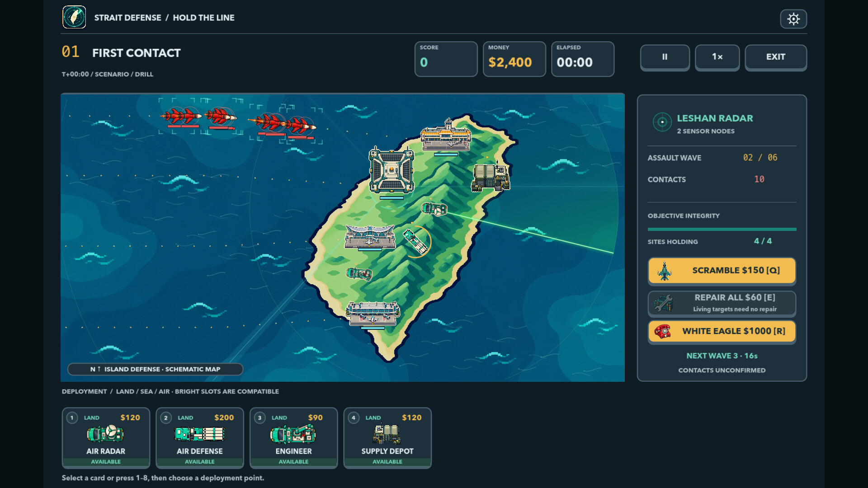Select the square fortress base on the island

click(x=392, y=170)
